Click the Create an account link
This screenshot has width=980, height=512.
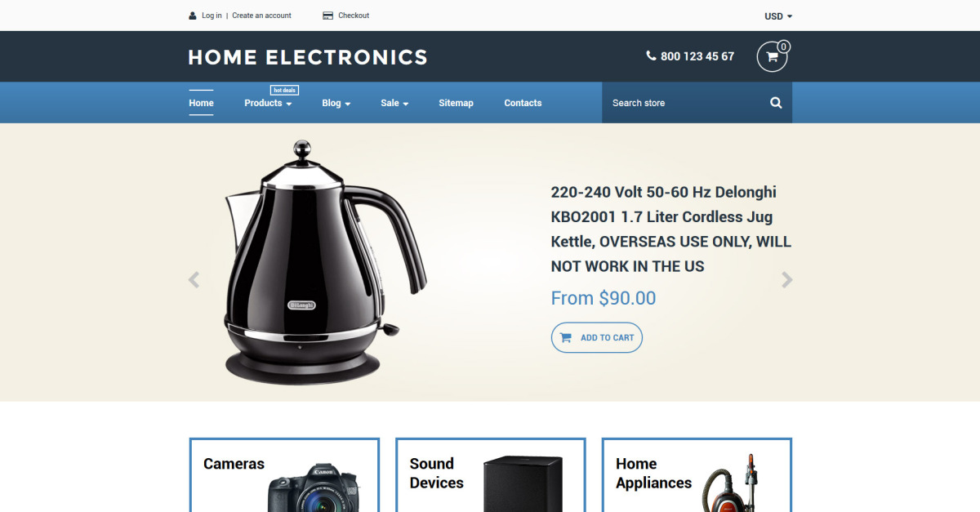pyautogui.click(x=261, y=16)
